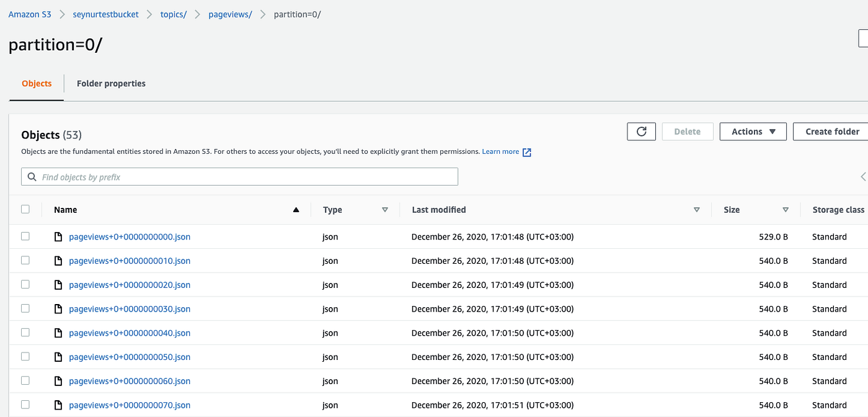
Task: Click the previous page arrow near pagination
Action: (x=864, y=177)
